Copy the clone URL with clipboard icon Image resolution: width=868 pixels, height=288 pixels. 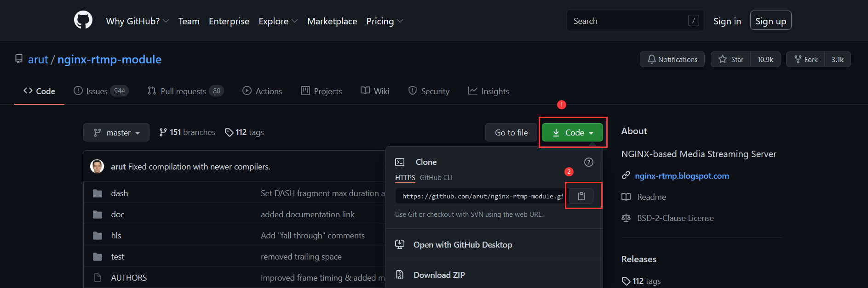coord(581,196)
